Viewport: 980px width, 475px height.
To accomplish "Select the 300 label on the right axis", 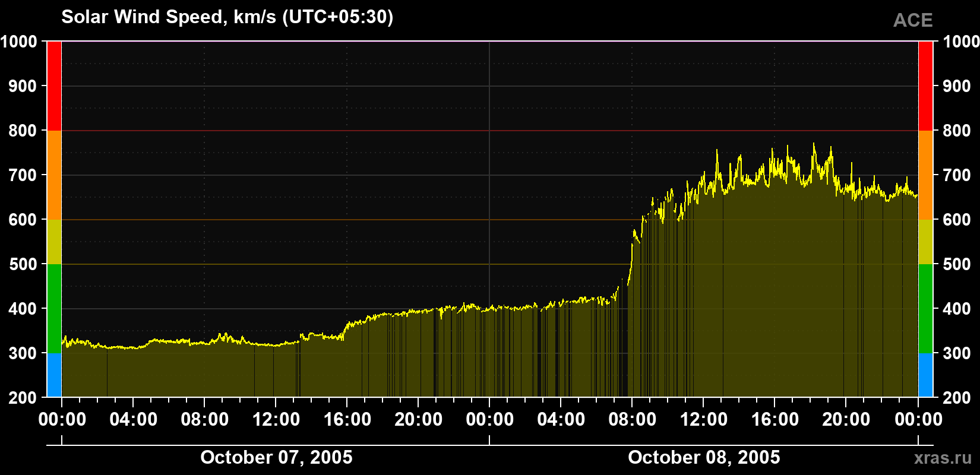I will (957, 353).
